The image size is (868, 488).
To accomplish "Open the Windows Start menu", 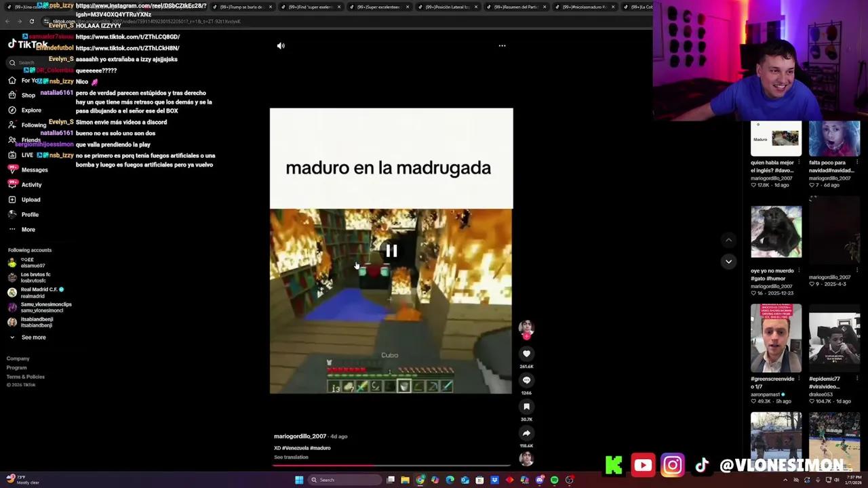I will coord(299,480).
